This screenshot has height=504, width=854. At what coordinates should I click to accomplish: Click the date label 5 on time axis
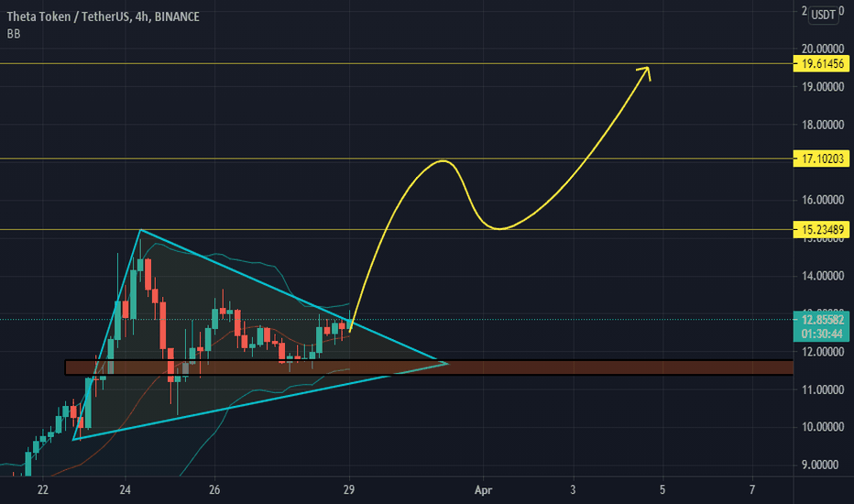click(x=662, y=490)
